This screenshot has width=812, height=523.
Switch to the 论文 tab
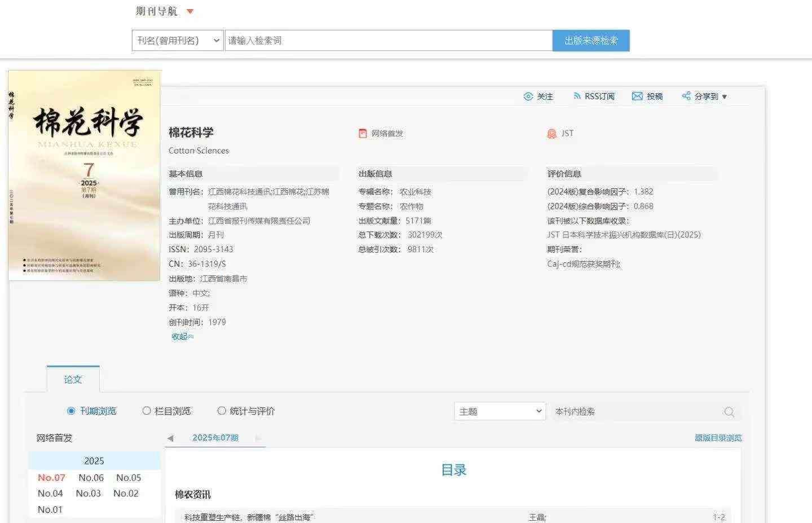[x=73, y=379]
